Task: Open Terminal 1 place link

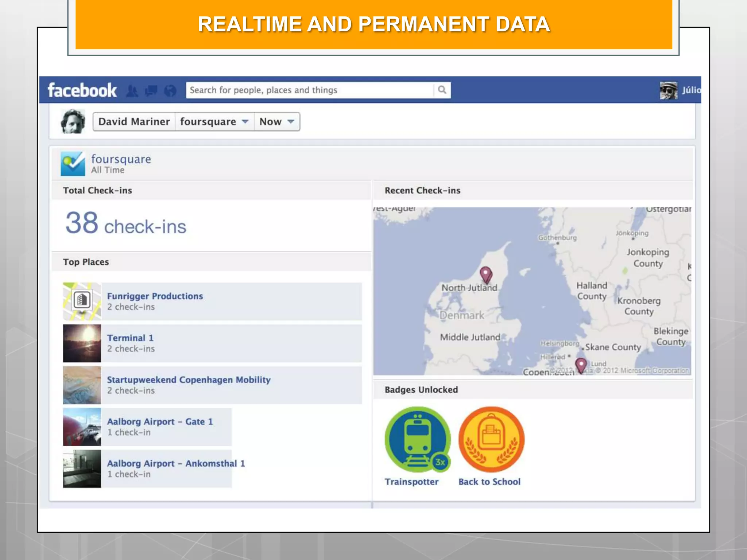Action: [x=130, y=338]
